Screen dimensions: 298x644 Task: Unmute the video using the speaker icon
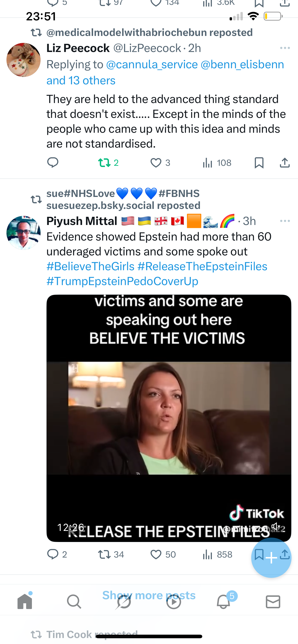pos(276,526)
